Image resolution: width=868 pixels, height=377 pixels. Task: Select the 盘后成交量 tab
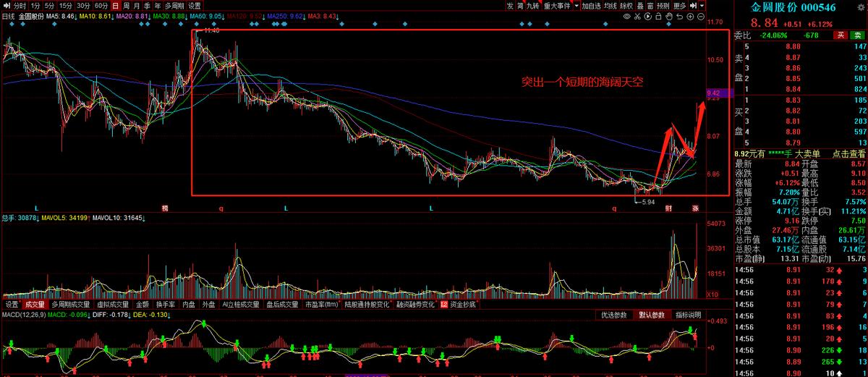pyautogui.click(x=282, y=305)
